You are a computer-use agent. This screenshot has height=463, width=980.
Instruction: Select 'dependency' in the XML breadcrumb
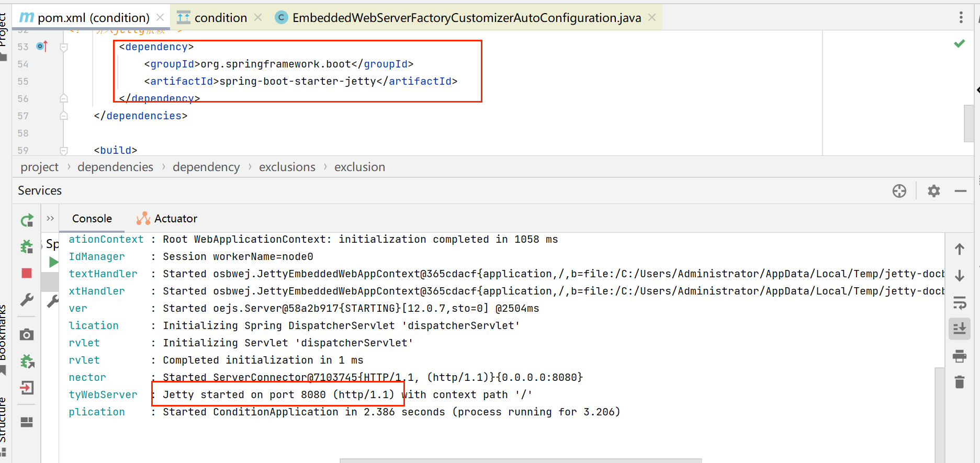pos(206,167)
